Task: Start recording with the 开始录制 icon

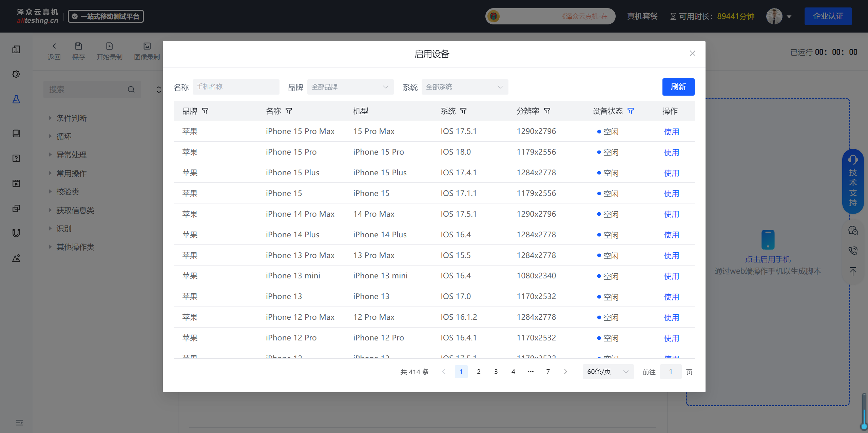Action: pos(109,46)
